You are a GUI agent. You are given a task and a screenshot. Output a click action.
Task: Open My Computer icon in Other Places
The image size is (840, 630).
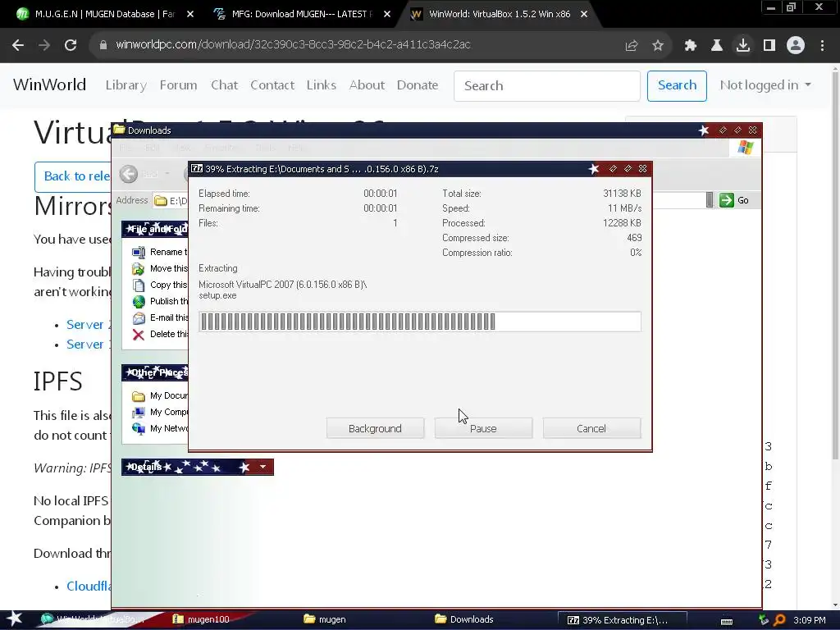coord(138,413)
